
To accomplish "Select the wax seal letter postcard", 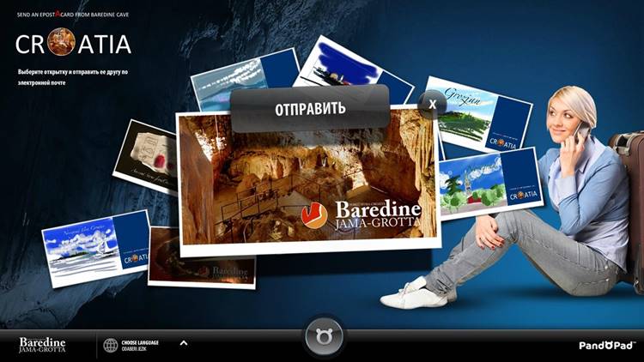I will click(146, 158).
